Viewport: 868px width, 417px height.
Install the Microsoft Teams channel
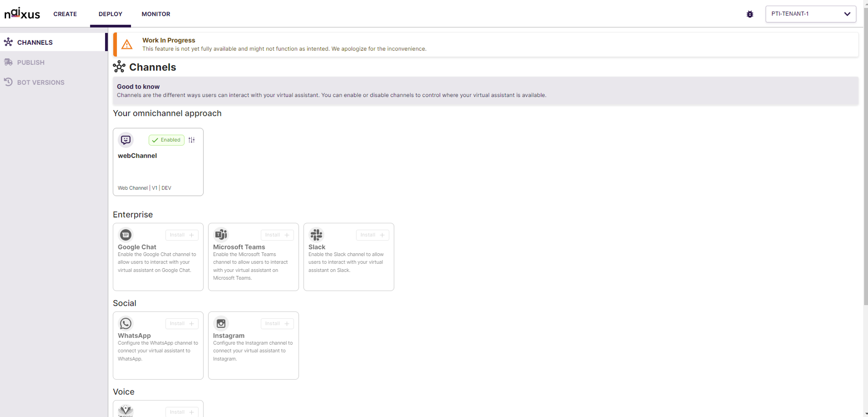pos(277,235)
